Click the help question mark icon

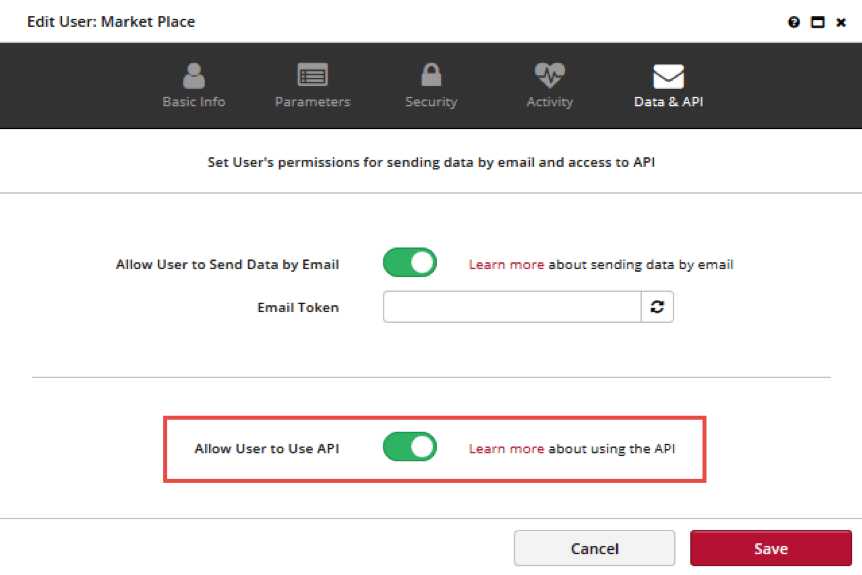793,22
